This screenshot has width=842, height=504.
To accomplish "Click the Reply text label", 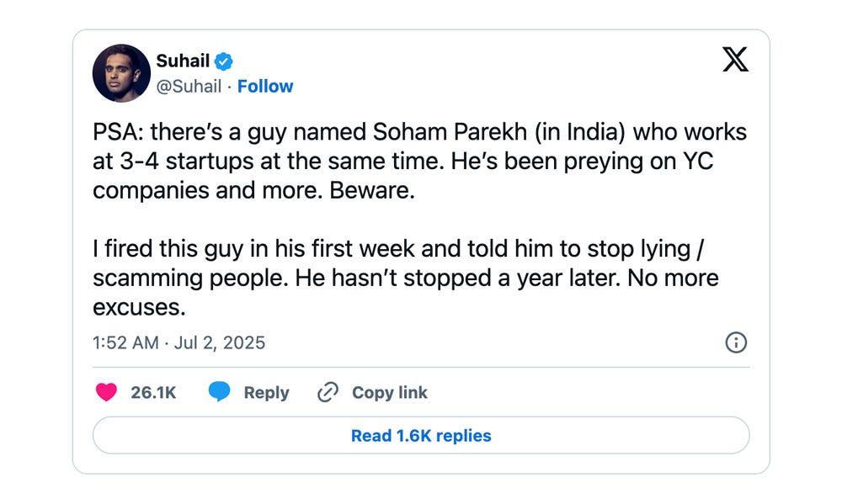I will [266, 392].
